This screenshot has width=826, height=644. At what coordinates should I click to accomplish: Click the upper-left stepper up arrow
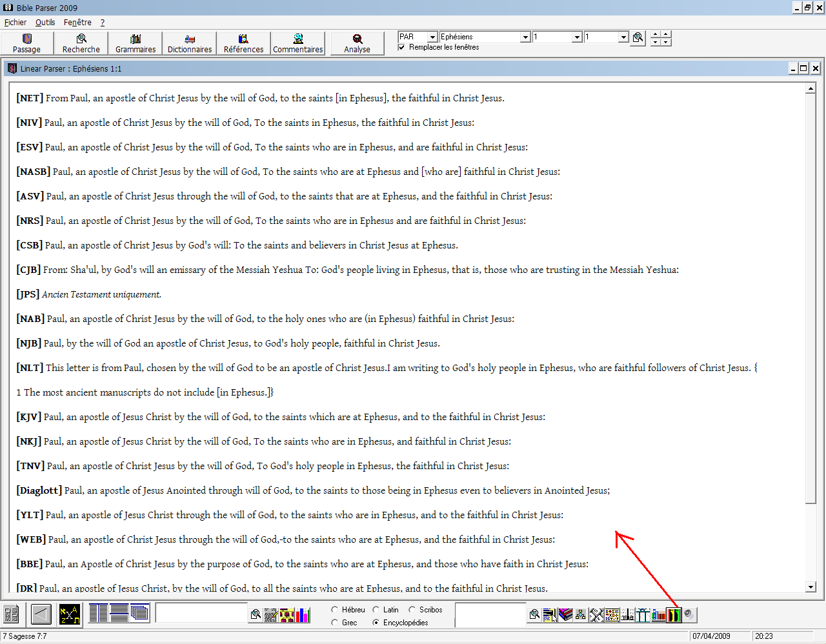click(655, 34)
